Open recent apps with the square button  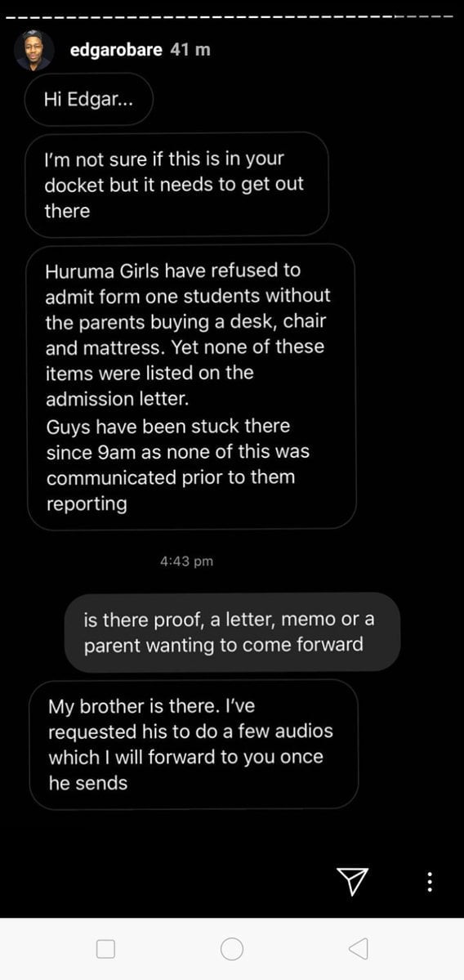click(x=105, y=950)
